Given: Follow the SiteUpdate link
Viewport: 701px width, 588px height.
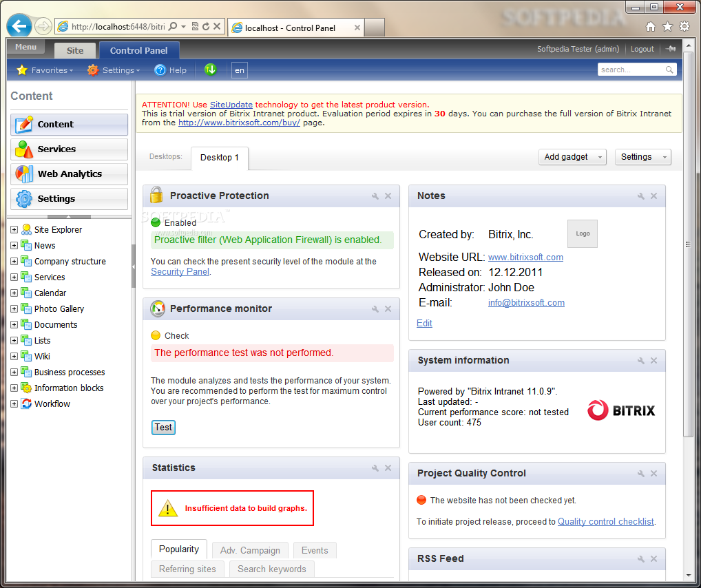Looking at the screenshot, I should 231,105.
